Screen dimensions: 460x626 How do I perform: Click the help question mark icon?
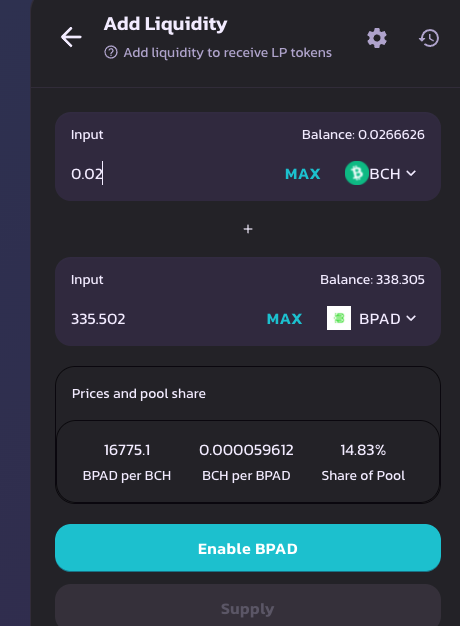(111, 52)
